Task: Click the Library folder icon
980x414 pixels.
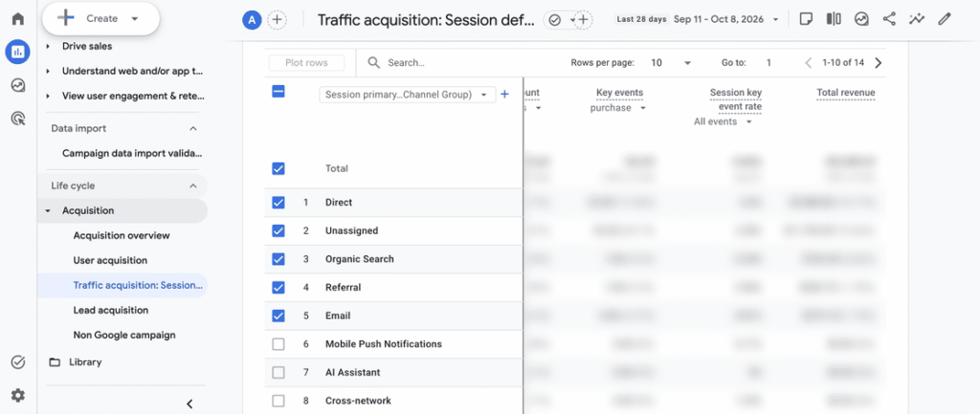Action: [55, 362]
